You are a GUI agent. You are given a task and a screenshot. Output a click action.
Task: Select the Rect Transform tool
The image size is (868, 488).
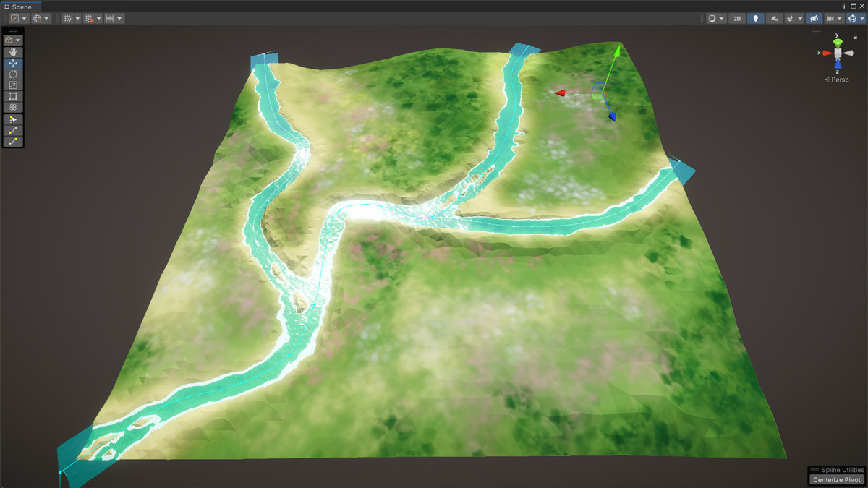[x=12, y=95]
